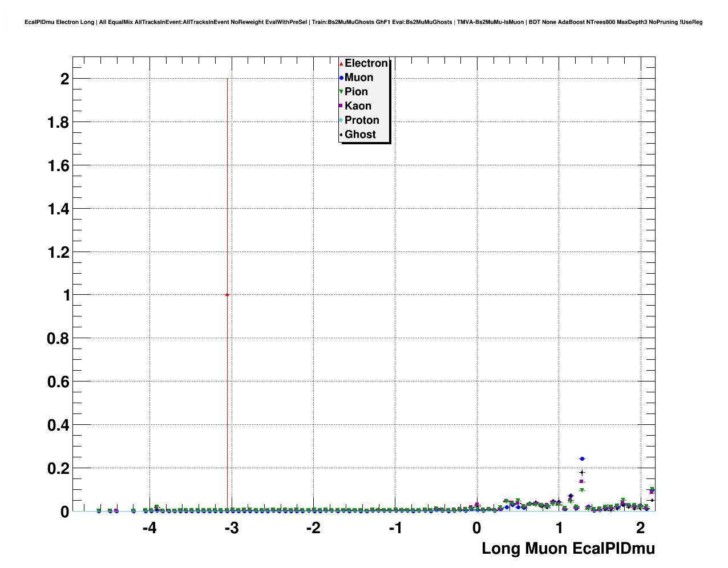
Task: Click the red Electron triangle marker in legend
Action: tap(341, 63)
